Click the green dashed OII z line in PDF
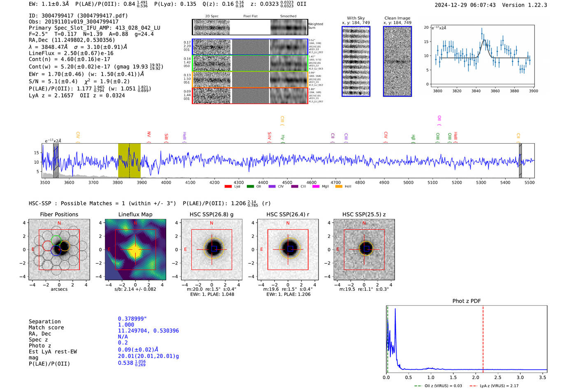 [387, 339]
